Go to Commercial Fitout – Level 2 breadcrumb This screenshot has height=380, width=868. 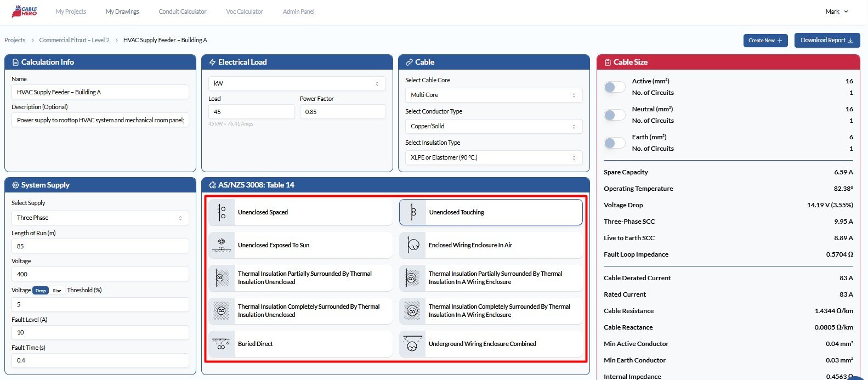click(x=75, y=40)
